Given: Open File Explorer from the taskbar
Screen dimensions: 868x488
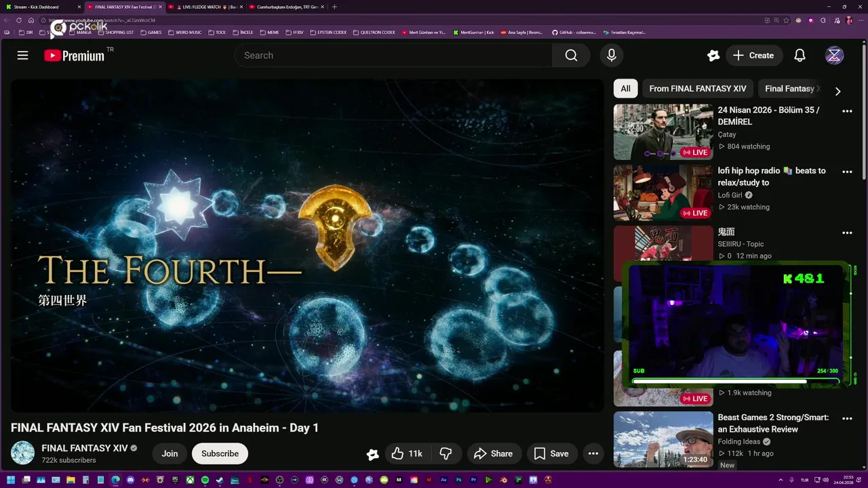Looking at the screenshot, I should pyautogui.click(x=71, y=480).
